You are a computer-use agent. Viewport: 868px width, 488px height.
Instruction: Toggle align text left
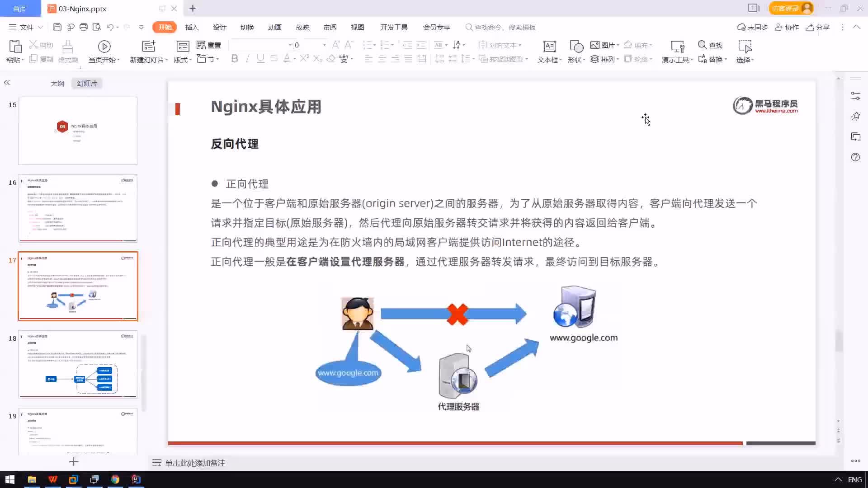point(369,59)
